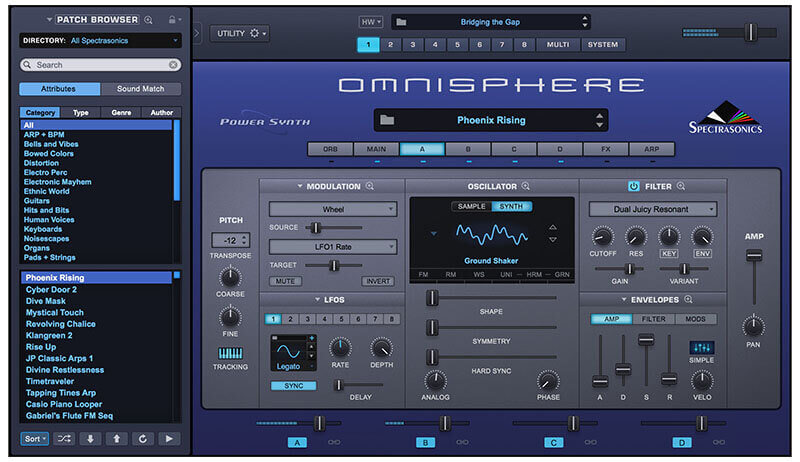Click the oscillator Shape slider
The width and height of the screenshot is (800, 462).
(x=491, y=298)
